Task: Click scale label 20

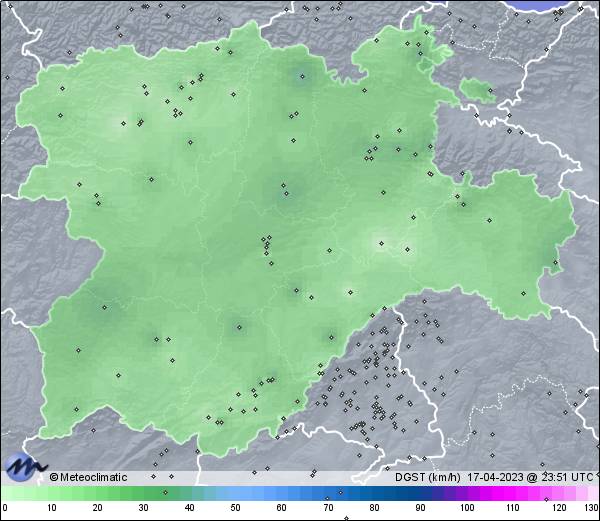Action: [x=98, y=508]
